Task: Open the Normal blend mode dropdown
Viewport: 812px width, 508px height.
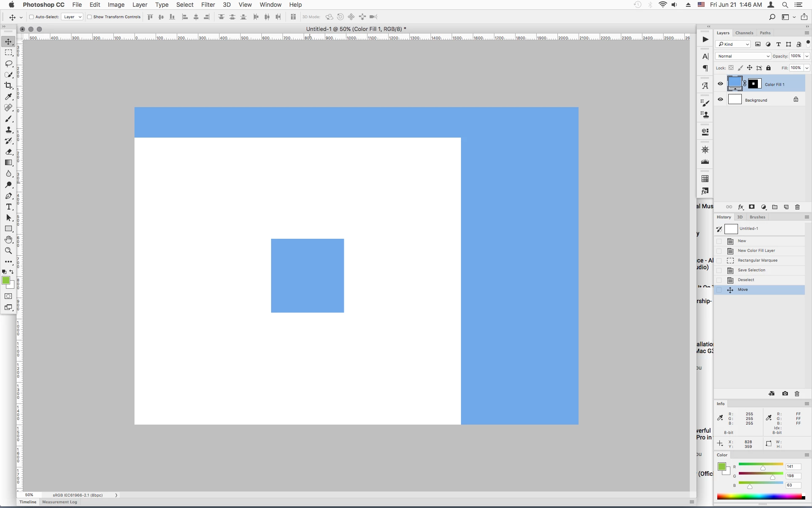Action: tap(743, 56)
